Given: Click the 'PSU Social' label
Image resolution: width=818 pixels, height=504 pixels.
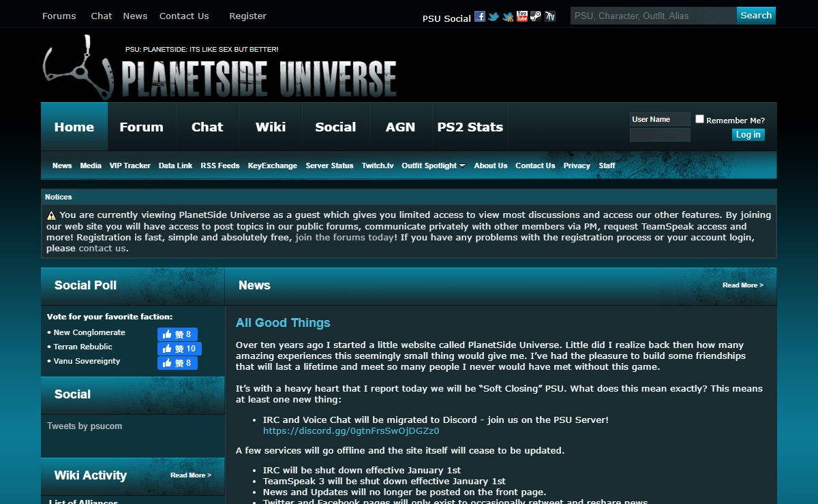Looking at the screenshot, I should 446,18.
